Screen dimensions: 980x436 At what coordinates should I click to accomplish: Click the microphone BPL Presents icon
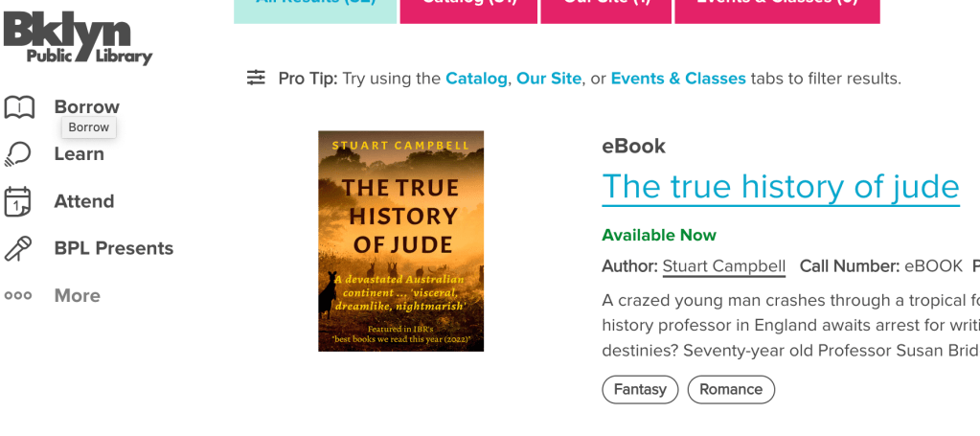pyautogui.click(x=18, y=249)
